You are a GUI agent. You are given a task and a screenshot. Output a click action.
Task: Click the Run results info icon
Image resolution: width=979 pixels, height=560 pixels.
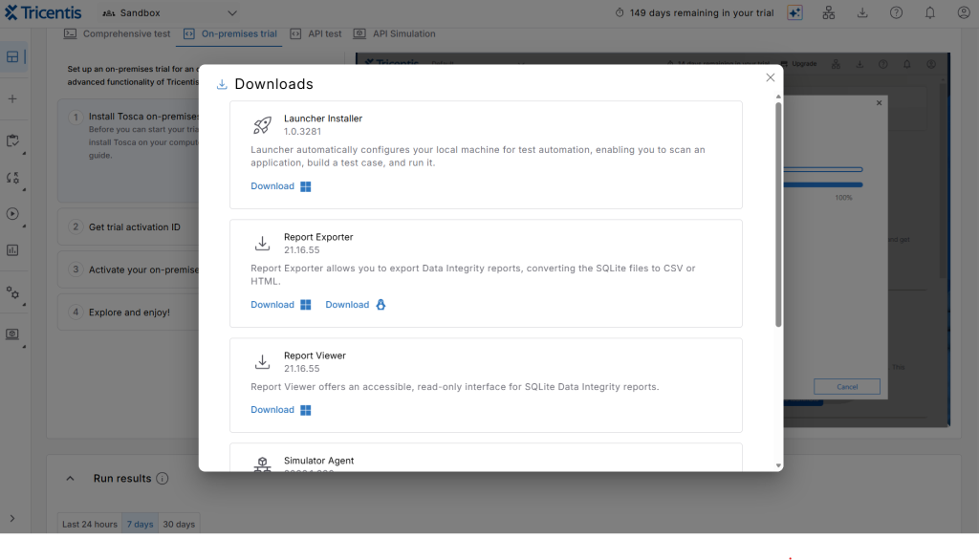pos(163,478)
